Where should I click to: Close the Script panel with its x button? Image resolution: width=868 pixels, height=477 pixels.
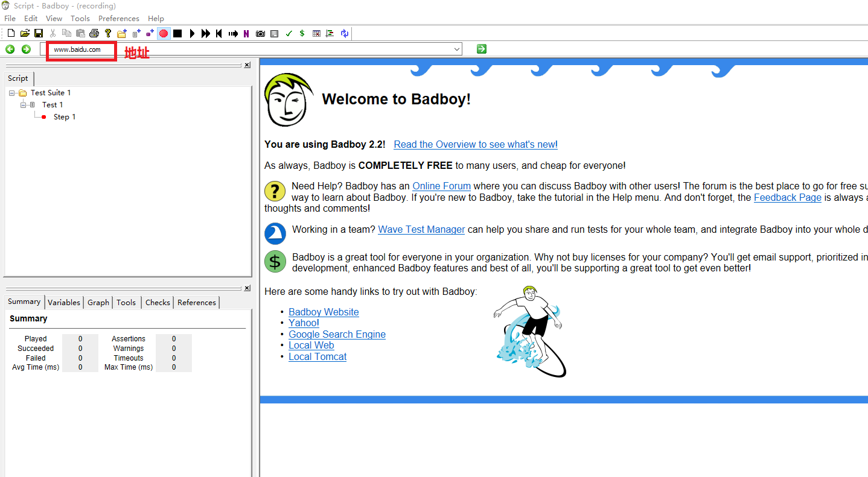pos(247,65)
